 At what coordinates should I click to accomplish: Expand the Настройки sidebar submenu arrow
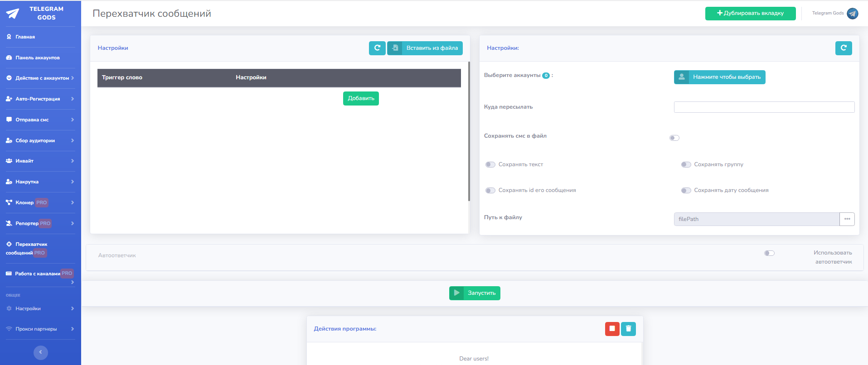(73, 308)
